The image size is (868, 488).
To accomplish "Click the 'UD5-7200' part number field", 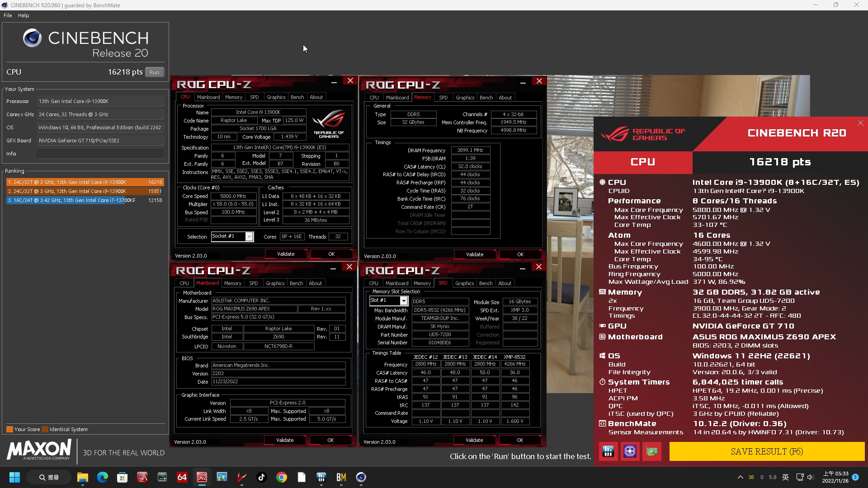I will (439, 334).
